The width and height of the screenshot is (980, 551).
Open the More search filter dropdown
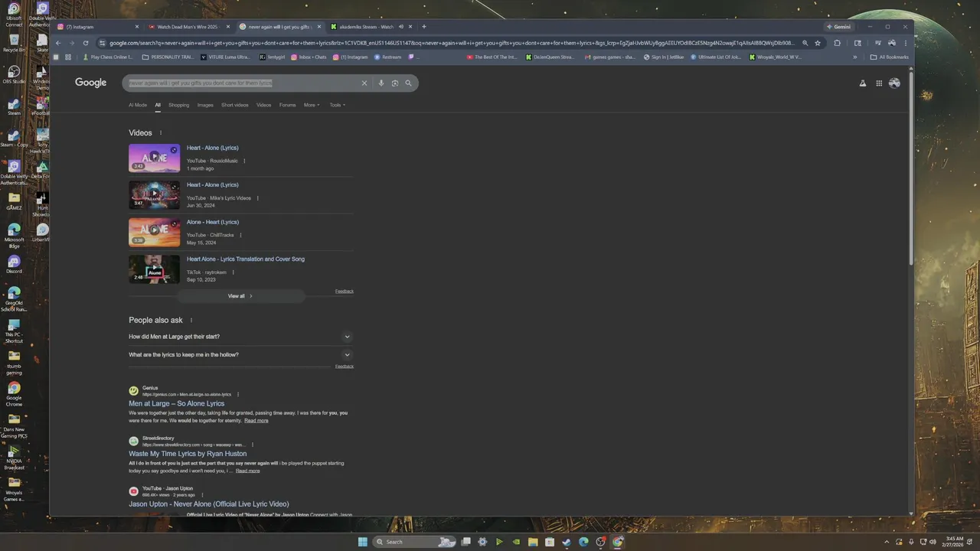click(312, 105)
